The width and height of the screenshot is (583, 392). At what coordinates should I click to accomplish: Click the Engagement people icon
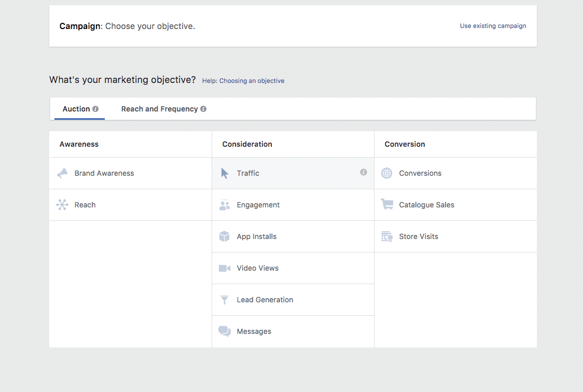pos(225,205)
